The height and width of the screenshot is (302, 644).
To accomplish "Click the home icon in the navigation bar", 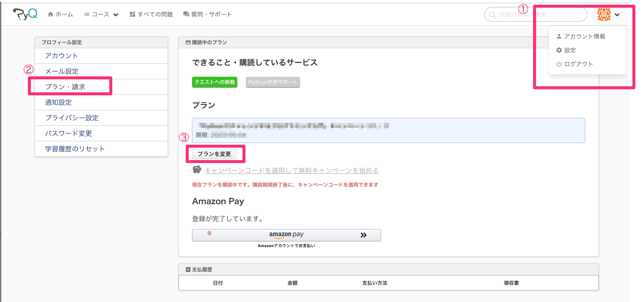I will [x=51, y=14].
